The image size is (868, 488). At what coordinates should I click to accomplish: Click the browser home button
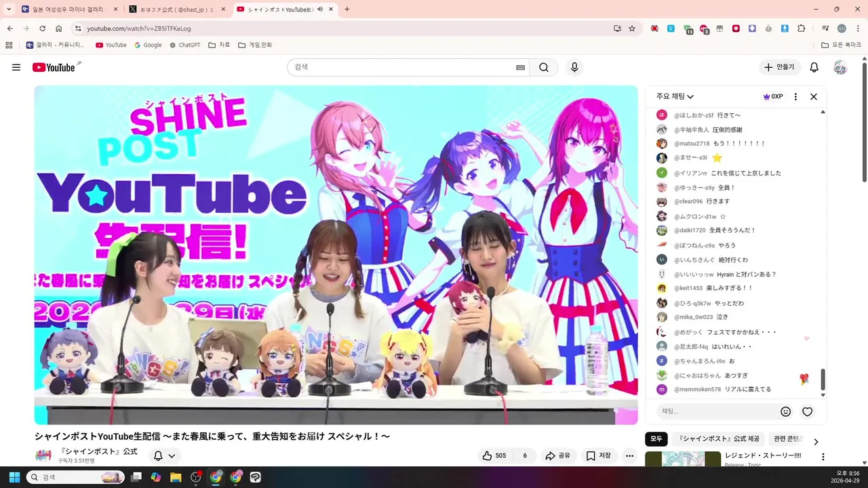click(x=59, y=28)
